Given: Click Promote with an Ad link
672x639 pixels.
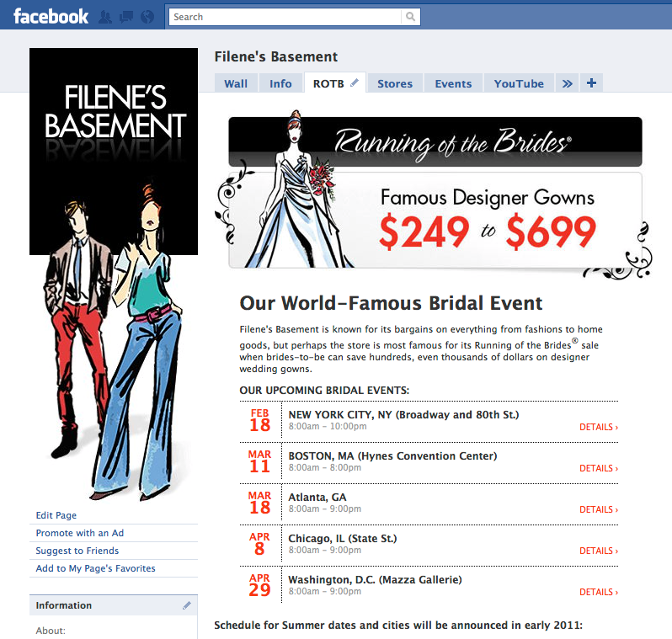Looking at the screenshot, I should point(80,533).
